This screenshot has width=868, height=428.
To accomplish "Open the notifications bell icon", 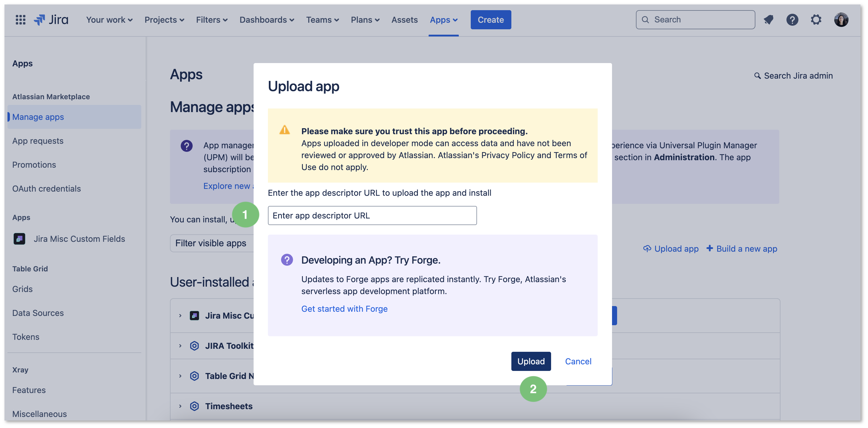I will pos(768,19).
